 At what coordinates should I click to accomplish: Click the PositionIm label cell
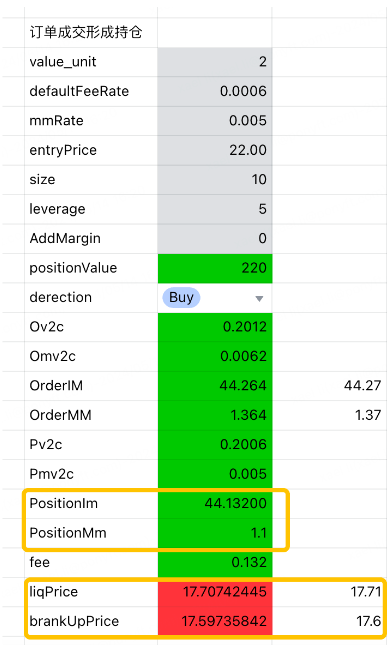(91, 504)
